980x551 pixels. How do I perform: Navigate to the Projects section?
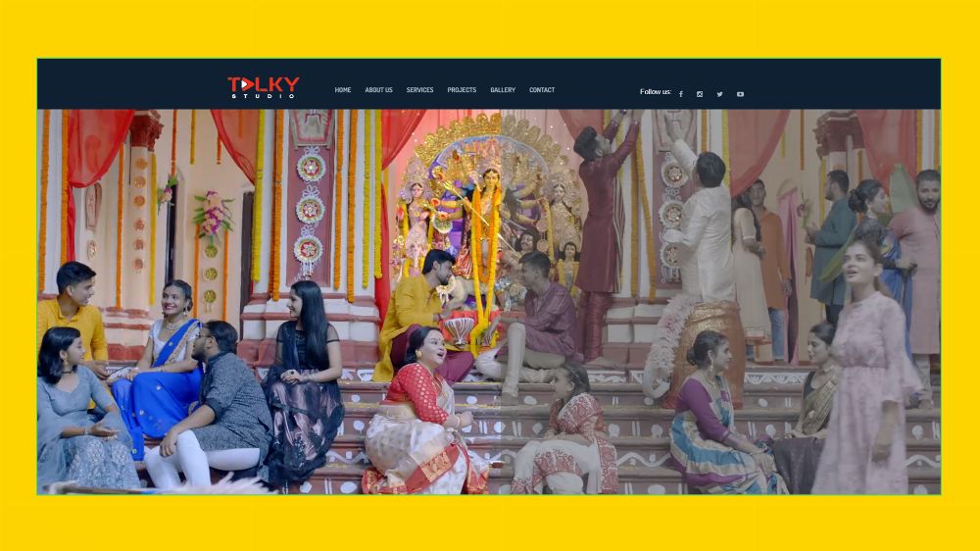[x=462, y=90]
